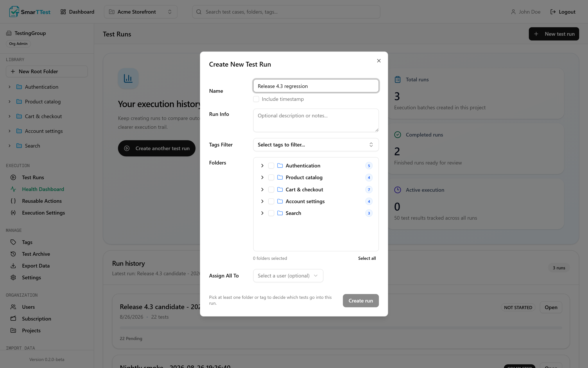Click the Total runs clipboard icon
The height and width of the screenshot is (368, 588).
point(397,80)
